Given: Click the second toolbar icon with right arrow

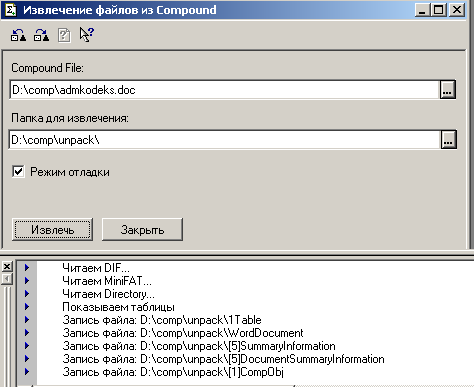Looking at the screenshot, I should click(41, 35).
